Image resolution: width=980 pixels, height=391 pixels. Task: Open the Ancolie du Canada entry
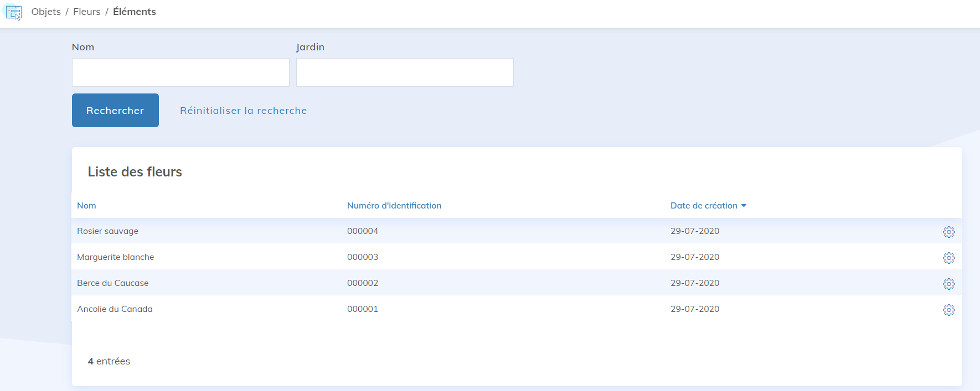click(x=115, y=309)
